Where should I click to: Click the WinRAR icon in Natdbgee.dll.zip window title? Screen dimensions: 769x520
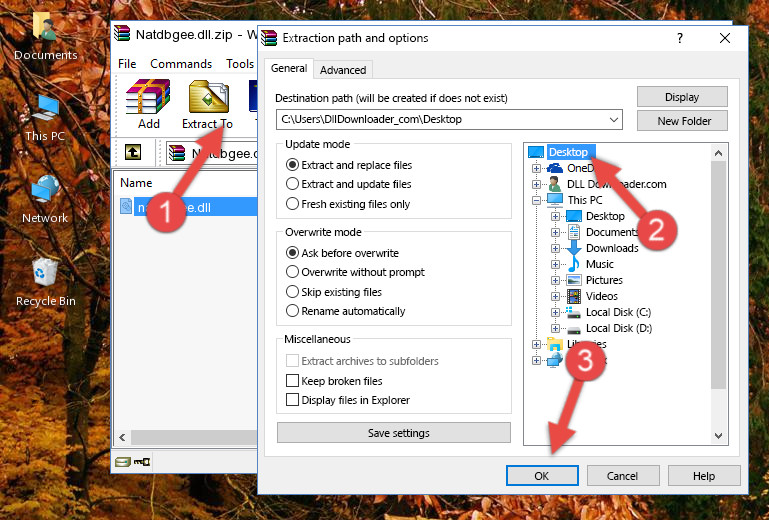click(x=123, y=34)
